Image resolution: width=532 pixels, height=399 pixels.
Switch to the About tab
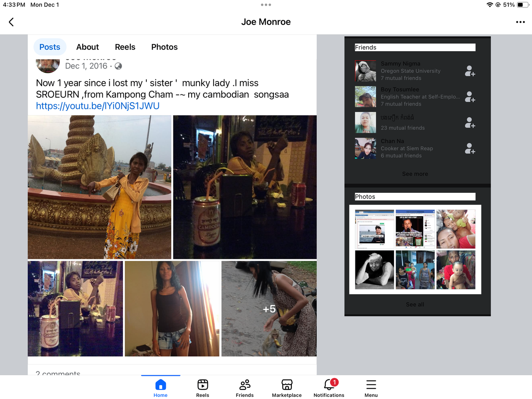[x=88, y=47]
